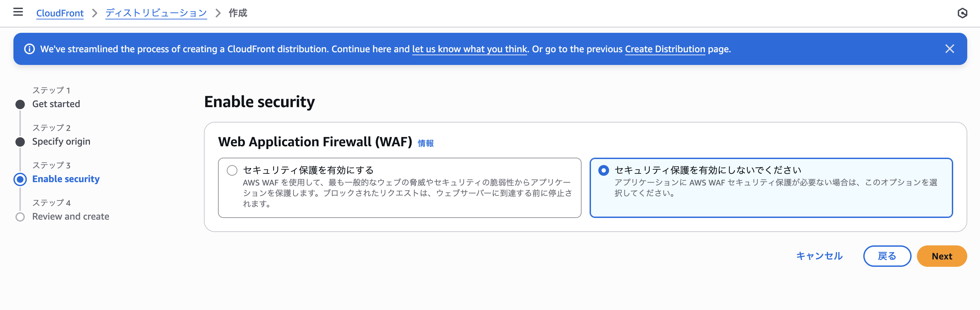This screenshot has height=310, width=980.
Task: Go to step 2 Specify origin
Action: click(61, 141)
